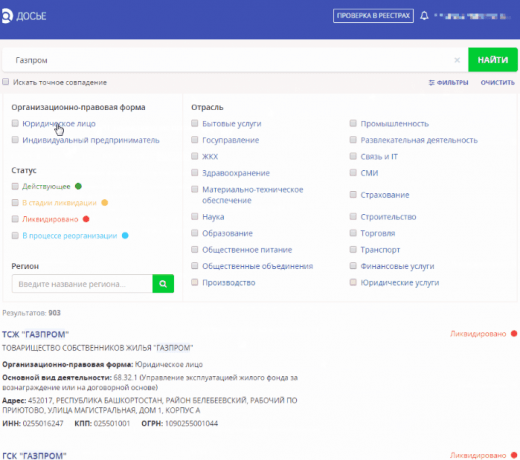Check Индивидуальный предприниматель checkbox

[15, 139]
